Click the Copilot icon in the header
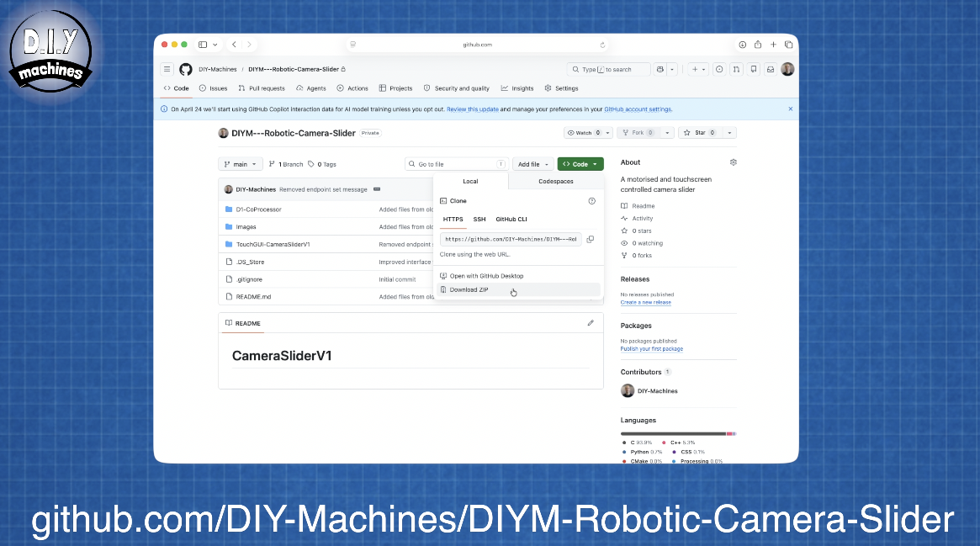The height and width of the screenshot is (546, 980). point(660,69)
